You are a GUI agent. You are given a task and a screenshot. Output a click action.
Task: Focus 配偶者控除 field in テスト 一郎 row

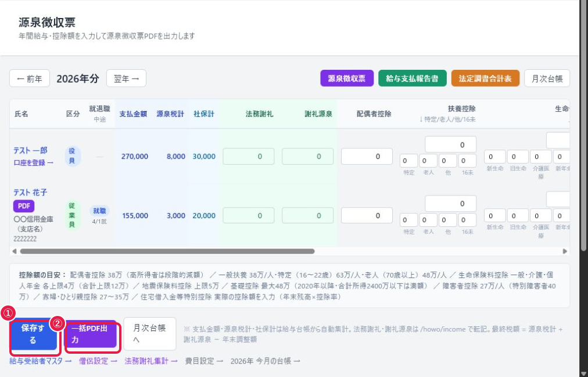point(367,156)
